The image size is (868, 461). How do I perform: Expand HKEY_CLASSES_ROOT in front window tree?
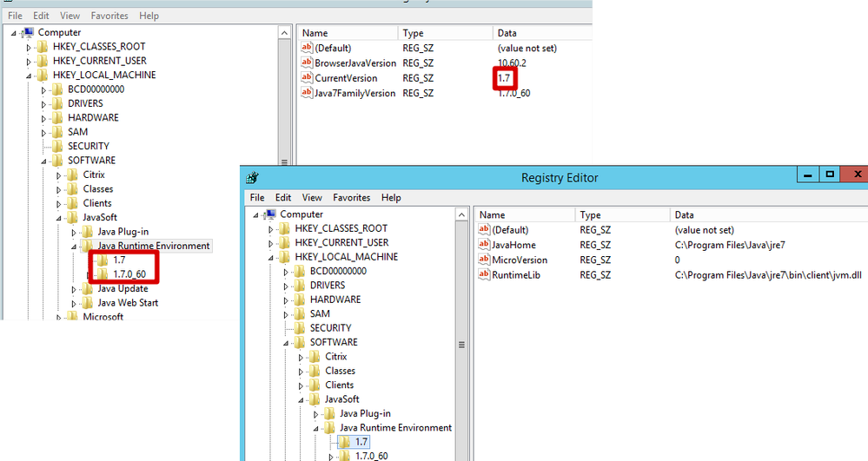(x=271, y=229)
